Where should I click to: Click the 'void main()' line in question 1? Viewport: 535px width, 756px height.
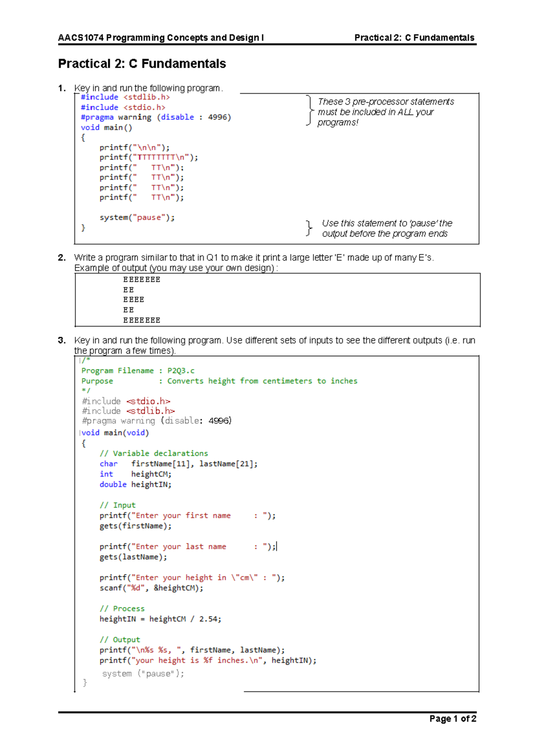pos(106,127)
